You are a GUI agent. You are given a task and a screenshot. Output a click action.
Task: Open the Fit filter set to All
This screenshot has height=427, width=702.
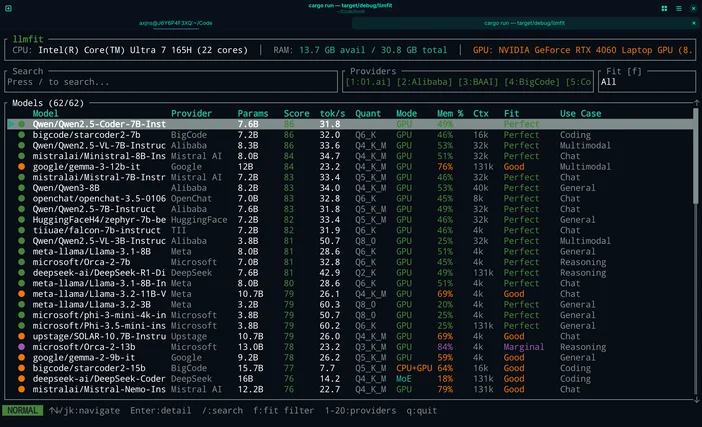646,82
